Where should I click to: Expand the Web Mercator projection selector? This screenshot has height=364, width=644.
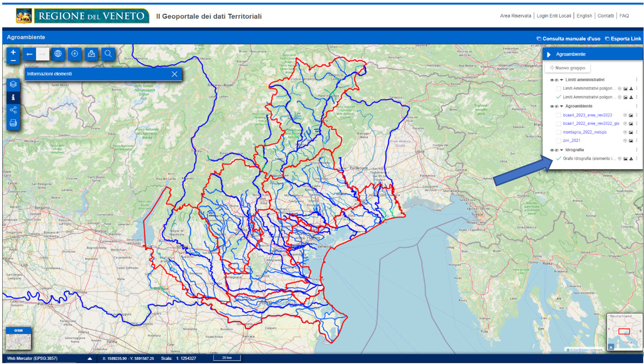coord(90,358)
